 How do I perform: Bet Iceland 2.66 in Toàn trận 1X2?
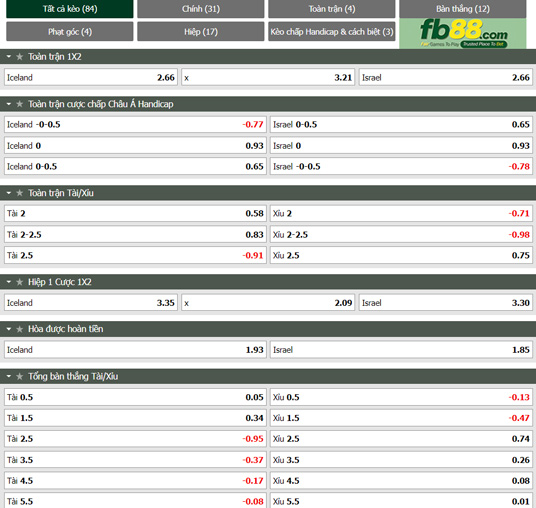coord(91,77)
